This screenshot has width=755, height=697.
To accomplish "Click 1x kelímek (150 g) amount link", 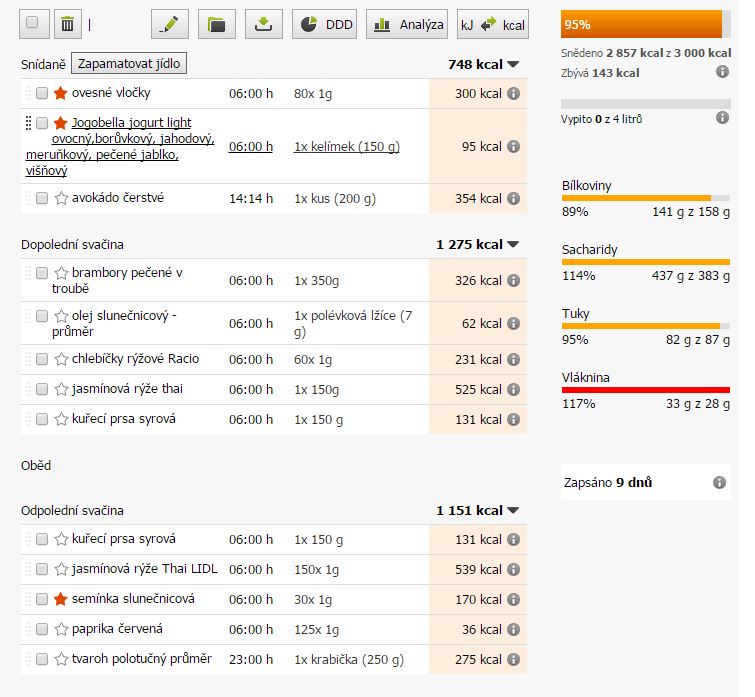I will (347, 146).
